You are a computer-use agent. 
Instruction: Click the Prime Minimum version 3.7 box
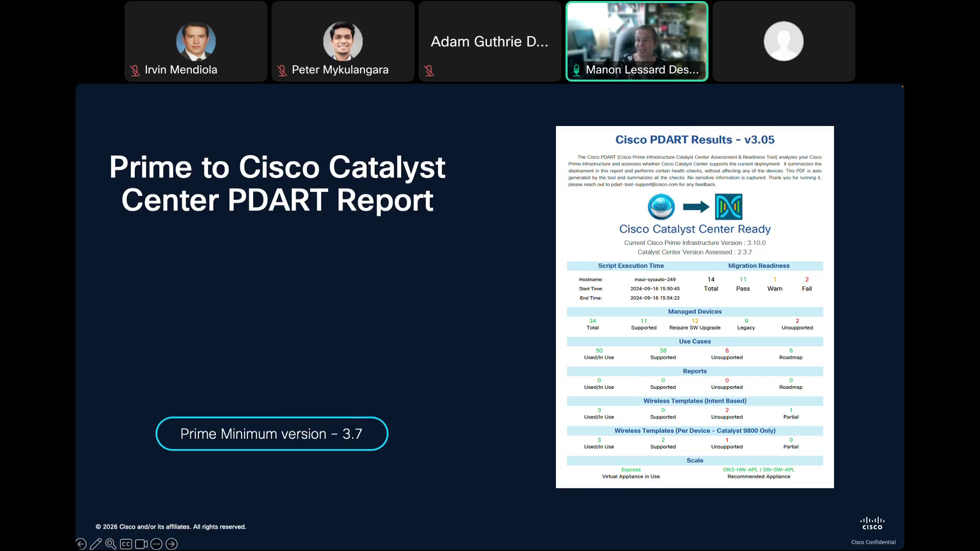click(272, 434)
